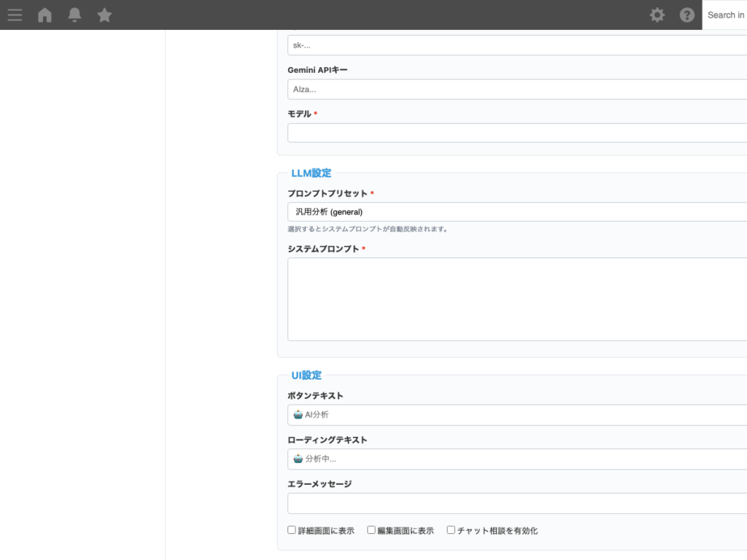Click the モデル required field
The image size is (747, 560).
(x=511, y=133)
